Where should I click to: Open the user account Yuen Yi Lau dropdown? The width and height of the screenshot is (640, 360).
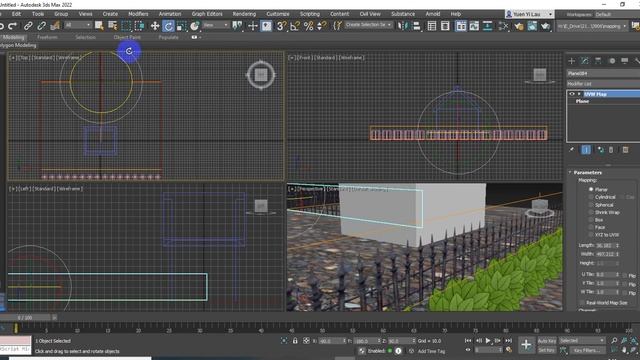pos(529,14)
